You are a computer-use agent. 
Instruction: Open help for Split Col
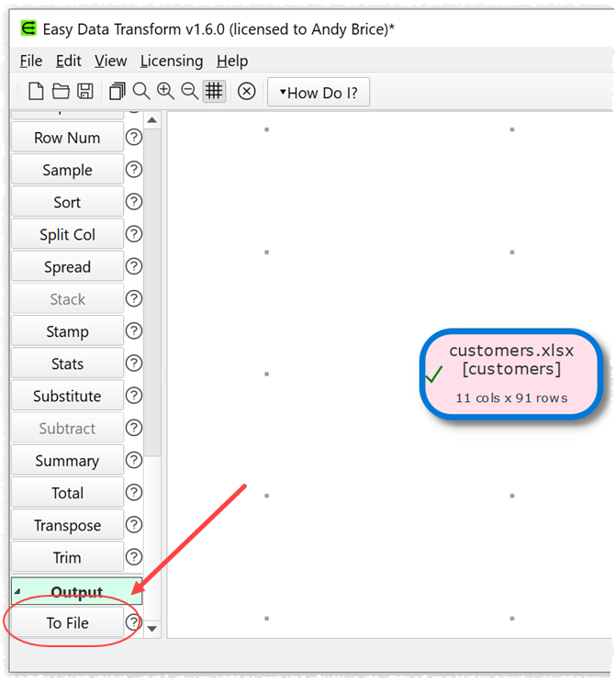pyautogui.click(x=134, y=233)
